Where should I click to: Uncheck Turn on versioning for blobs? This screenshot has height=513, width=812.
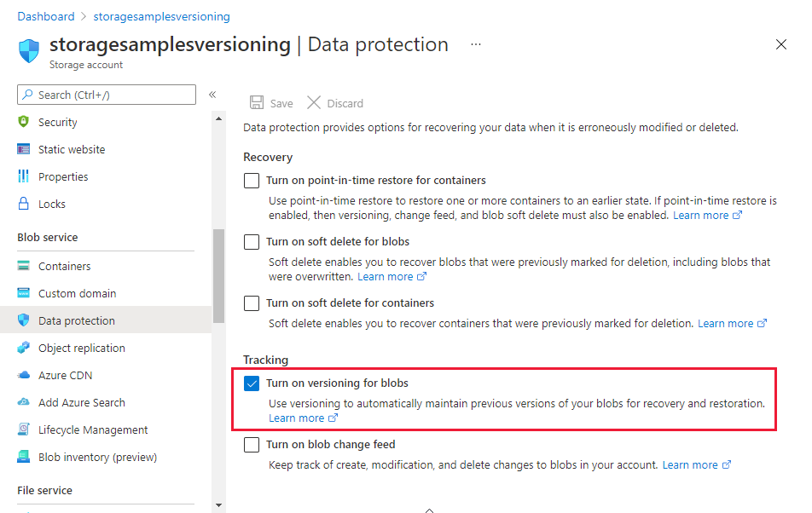click(x=252, y=383)
